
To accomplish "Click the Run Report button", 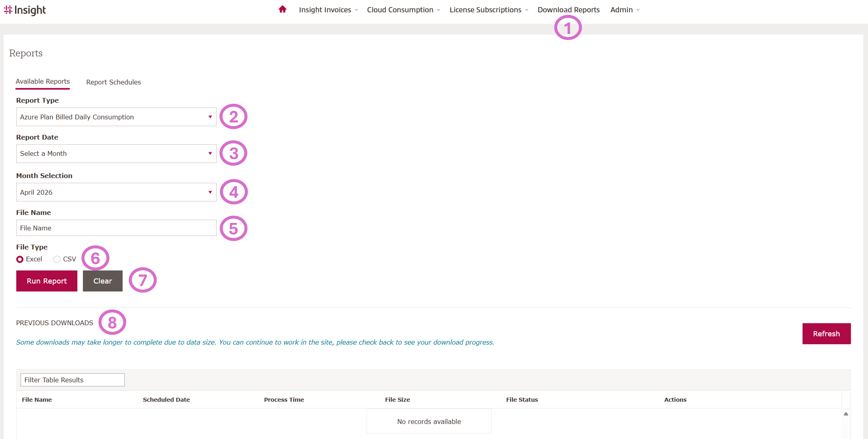I will tap(47, 281).
